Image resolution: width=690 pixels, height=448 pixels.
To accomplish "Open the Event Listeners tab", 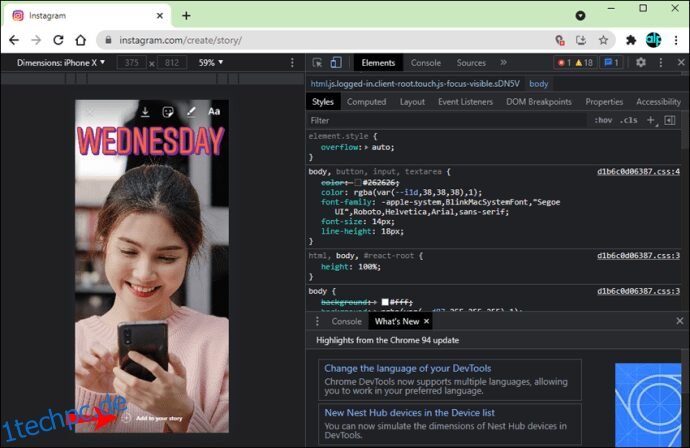I will pyautogui.click(x=465, y=102).
